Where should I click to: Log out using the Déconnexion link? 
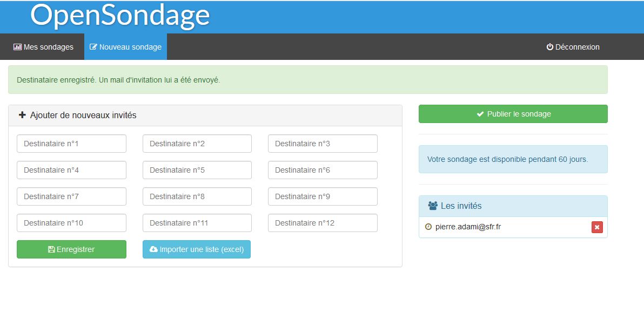573,47
